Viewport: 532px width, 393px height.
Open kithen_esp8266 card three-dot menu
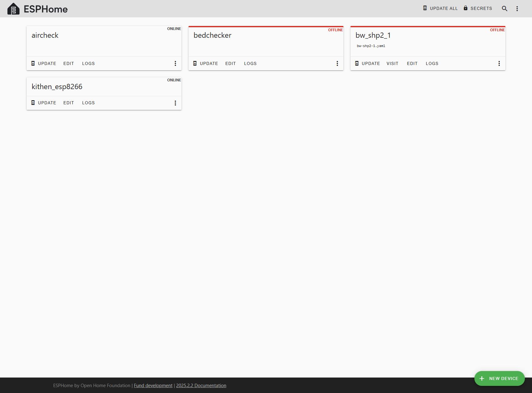[x=175, y=103]
